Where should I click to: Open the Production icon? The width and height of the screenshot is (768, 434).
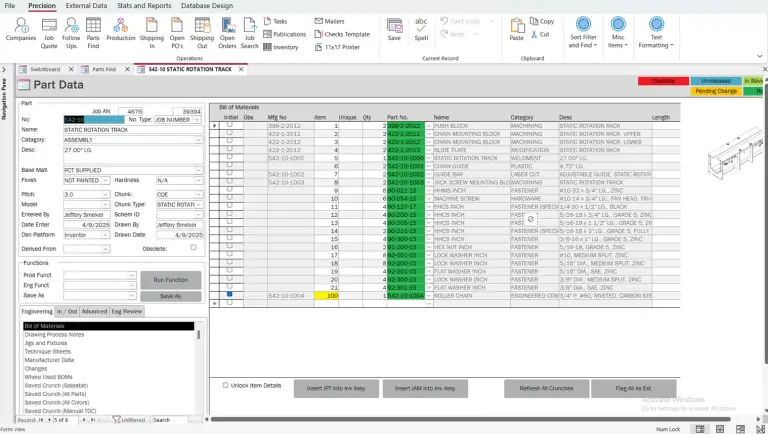(120, 29)
